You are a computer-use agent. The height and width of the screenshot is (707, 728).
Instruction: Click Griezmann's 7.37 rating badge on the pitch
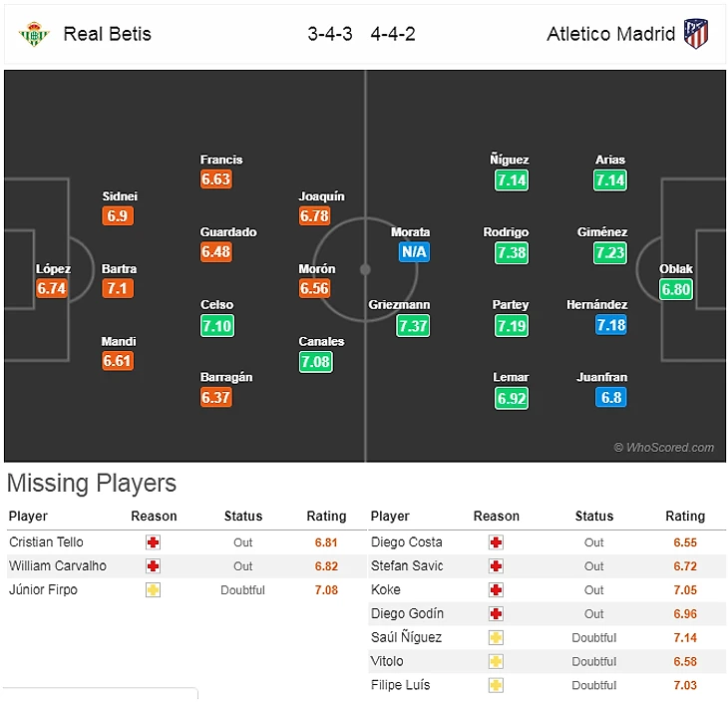[413, 325]
